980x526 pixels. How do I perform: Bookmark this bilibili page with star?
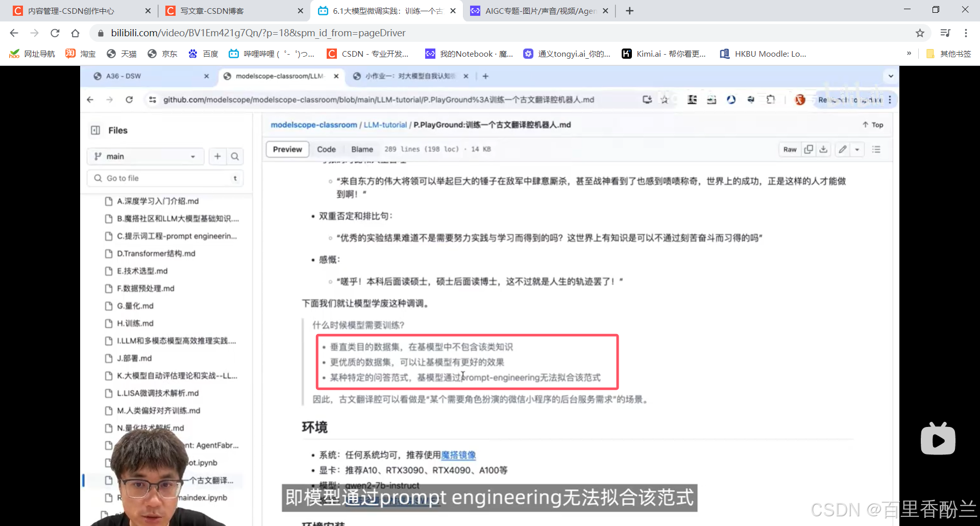pyautogui.click(x=920, y=33)
